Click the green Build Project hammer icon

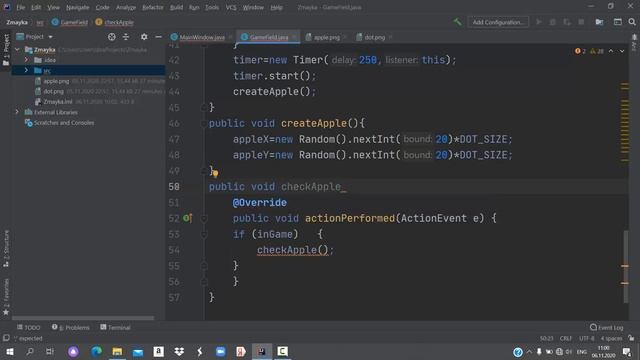click(458, 22)
